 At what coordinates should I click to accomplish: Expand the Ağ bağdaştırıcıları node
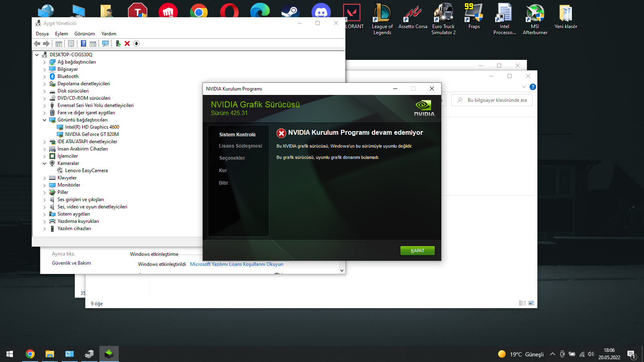point(45,62)
